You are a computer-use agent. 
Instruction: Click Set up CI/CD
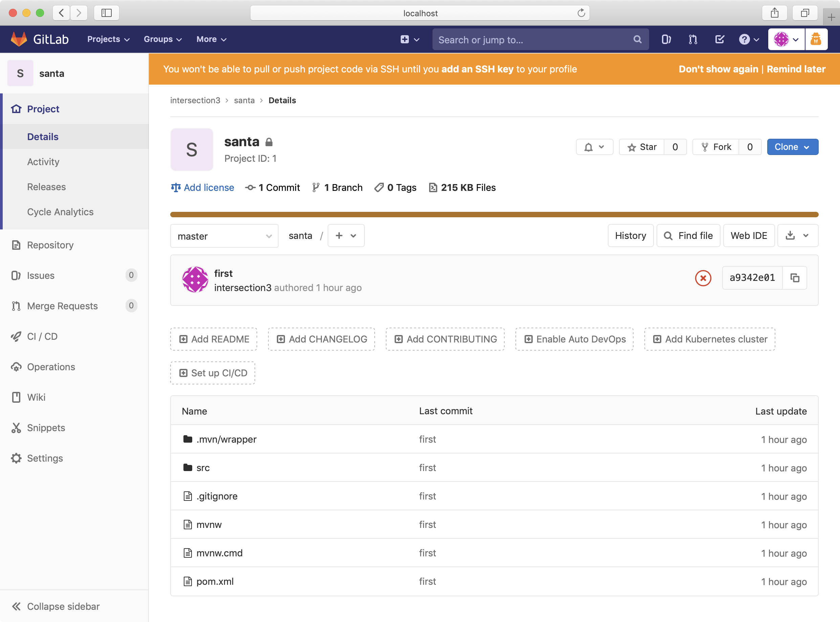pos(212,373)
